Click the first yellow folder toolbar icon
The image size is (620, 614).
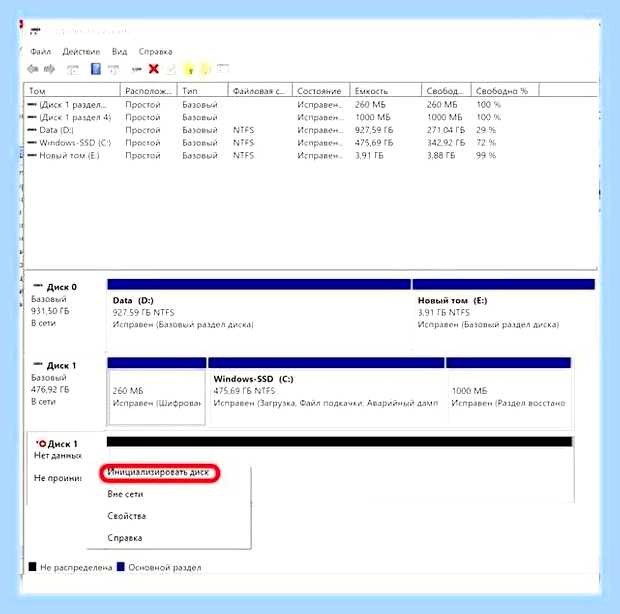tap(189, 69)
